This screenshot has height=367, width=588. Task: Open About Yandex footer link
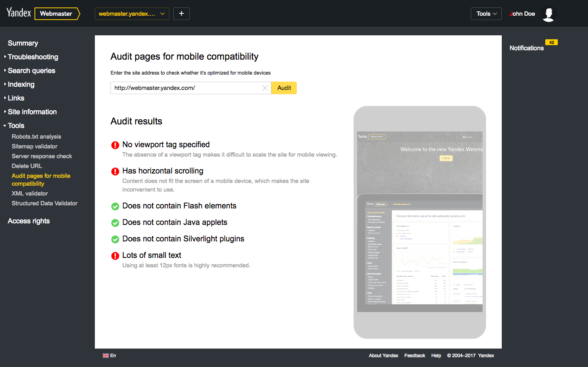(383, 356)
